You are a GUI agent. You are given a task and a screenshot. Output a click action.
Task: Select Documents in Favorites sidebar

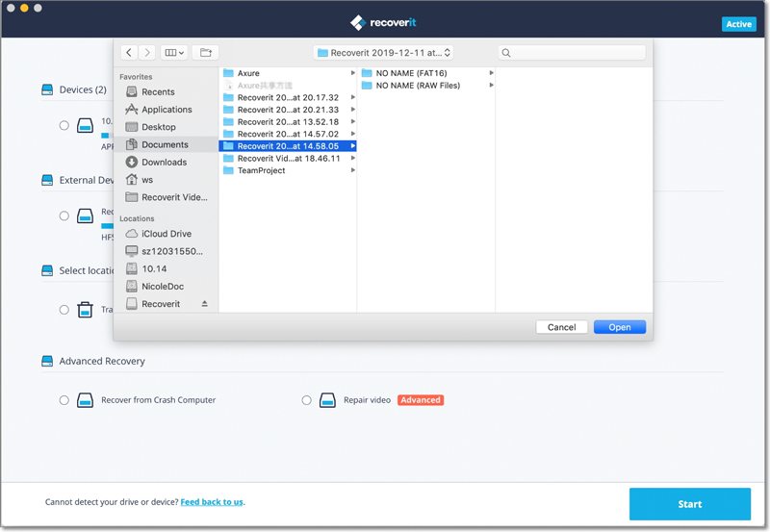click(x=165, y=144)
